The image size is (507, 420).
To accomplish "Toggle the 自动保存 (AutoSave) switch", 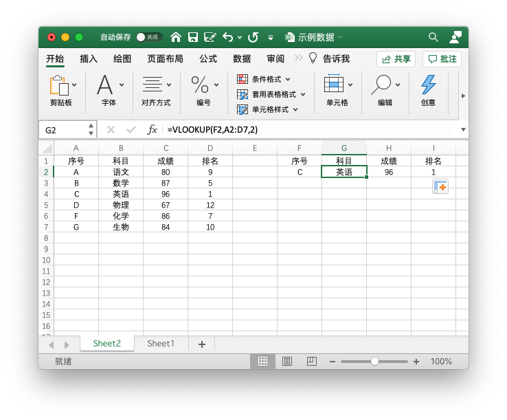I will [x=149, y=37].
